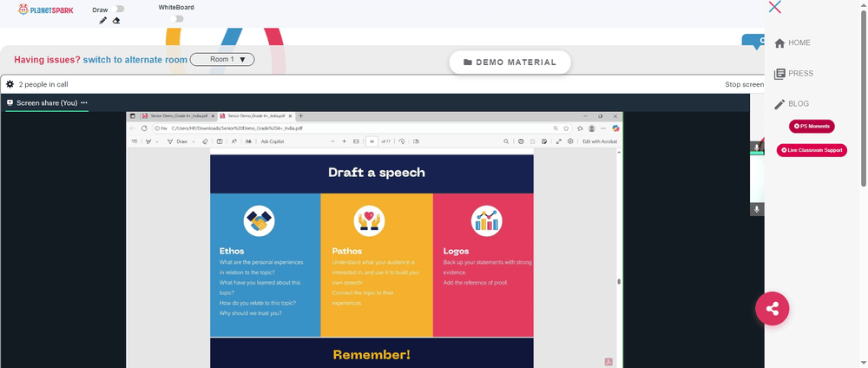Click the '2 people in call' text

pos(43,85)
